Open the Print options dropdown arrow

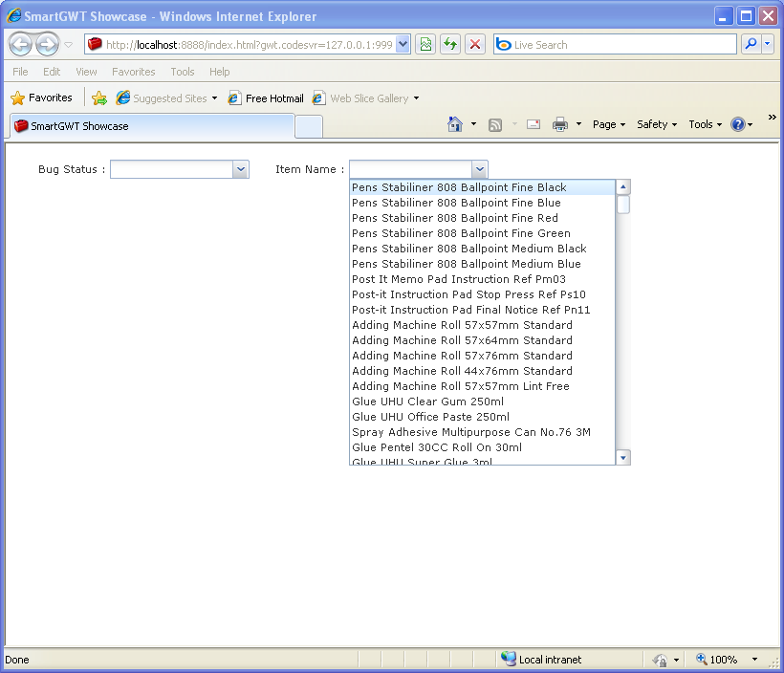click(578, 124)
